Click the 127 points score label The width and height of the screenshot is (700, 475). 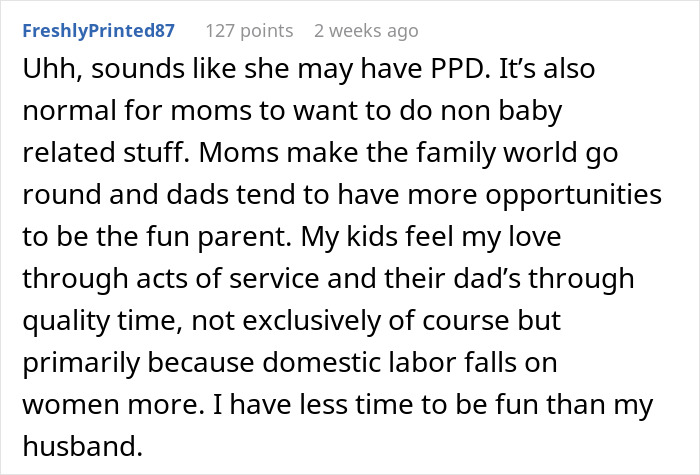pos(249,31)
